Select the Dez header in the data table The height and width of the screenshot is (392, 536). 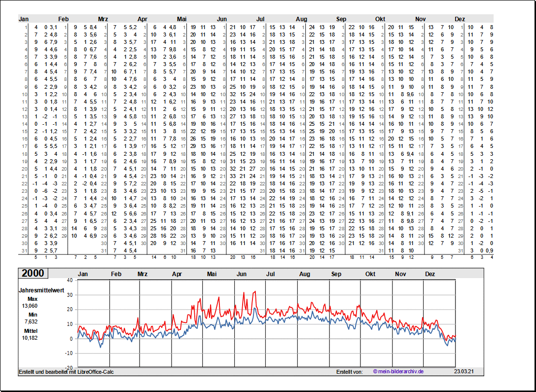[x=460, y=19]
